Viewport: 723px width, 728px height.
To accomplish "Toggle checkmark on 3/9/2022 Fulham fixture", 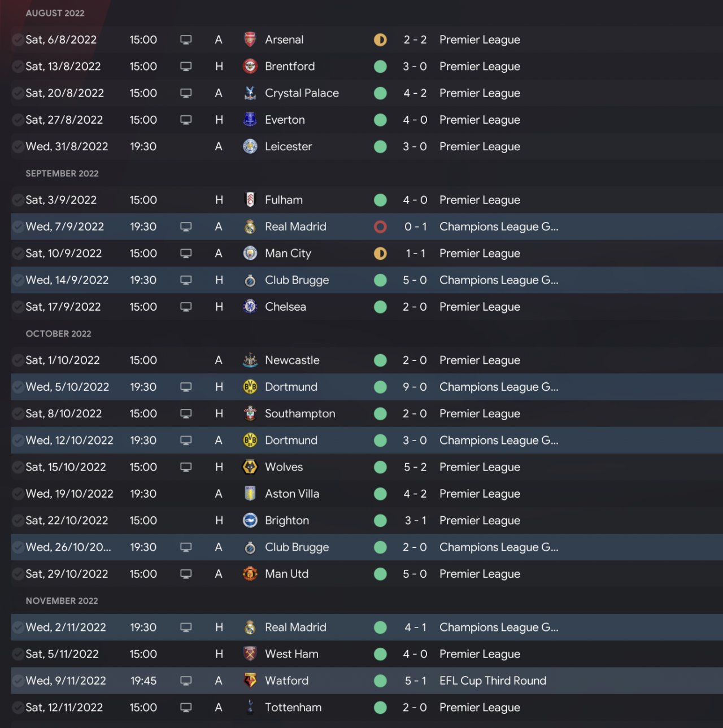I will point(18,200).
